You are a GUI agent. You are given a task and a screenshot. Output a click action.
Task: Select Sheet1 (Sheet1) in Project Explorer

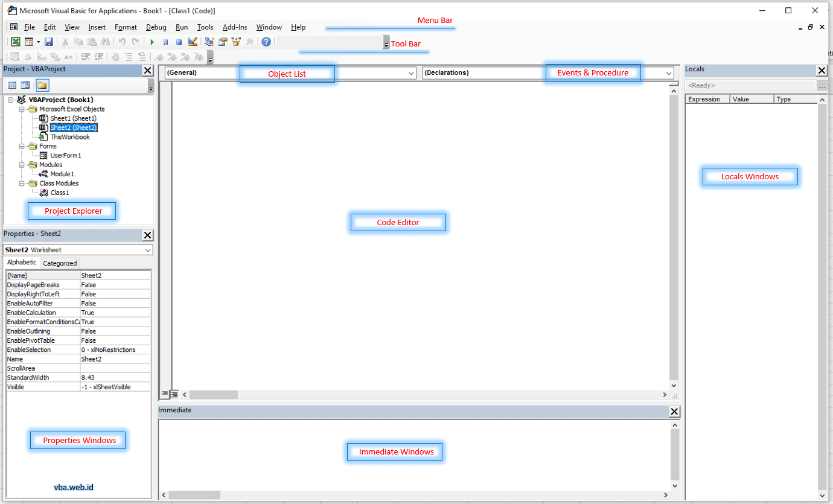click(73, 118)
